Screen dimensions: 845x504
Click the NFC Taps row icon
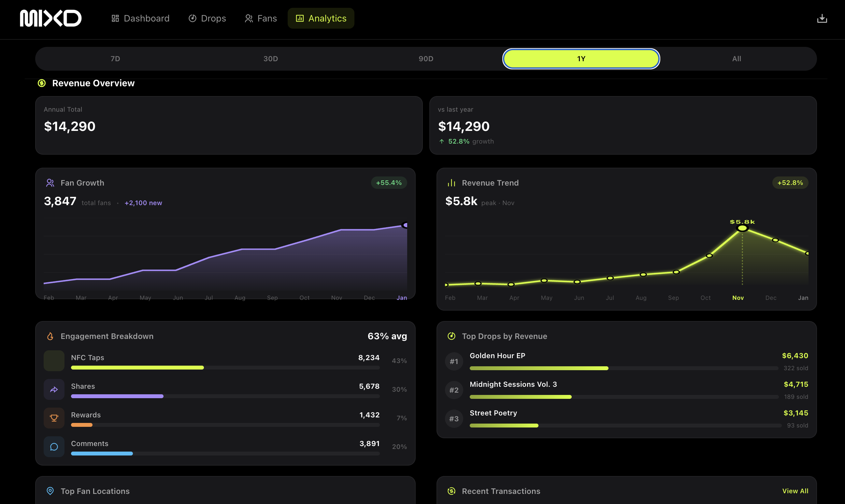54,361
